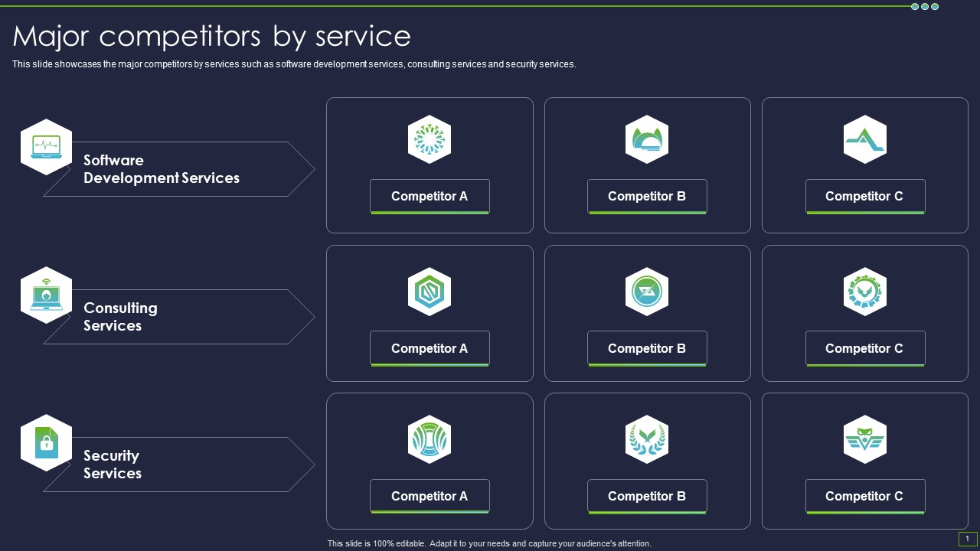The width and height of the screenshot is (980, 551).
Task: Click Competitor A label in Consulting Services row
Action: pyautogui.click(x=430, y=349)
